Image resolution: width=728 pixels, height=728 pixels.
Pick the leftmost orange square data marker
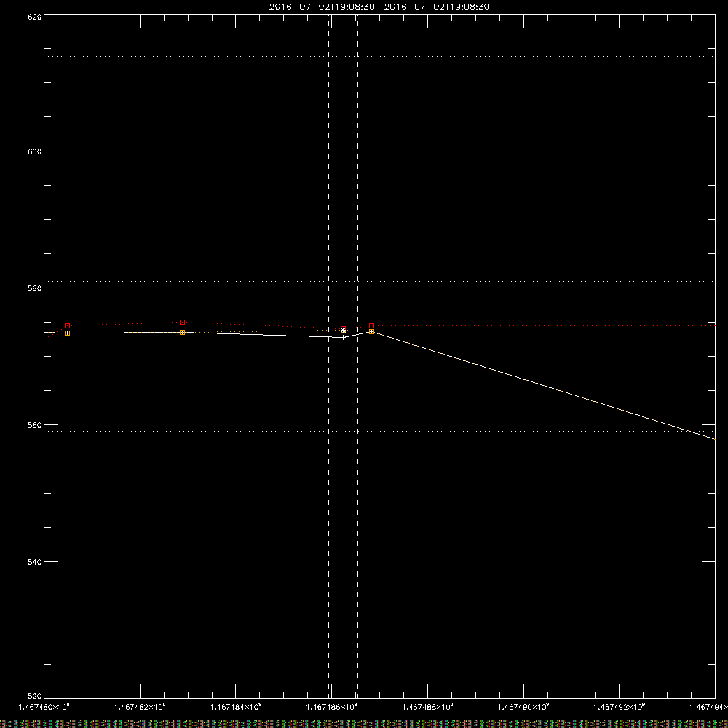point(67,333)
